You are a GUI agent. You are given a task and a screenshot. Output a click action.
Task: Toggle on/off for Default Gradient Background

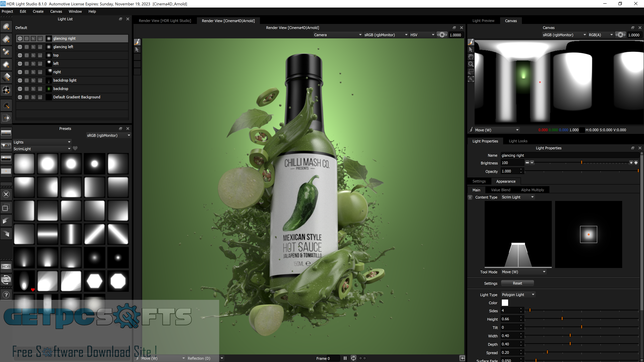coord(20,97)
